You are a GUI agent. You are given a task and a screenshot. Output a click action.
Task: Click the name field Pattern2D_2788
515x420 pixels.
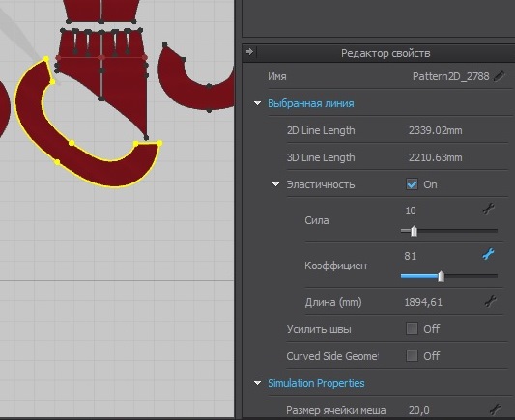450,76
